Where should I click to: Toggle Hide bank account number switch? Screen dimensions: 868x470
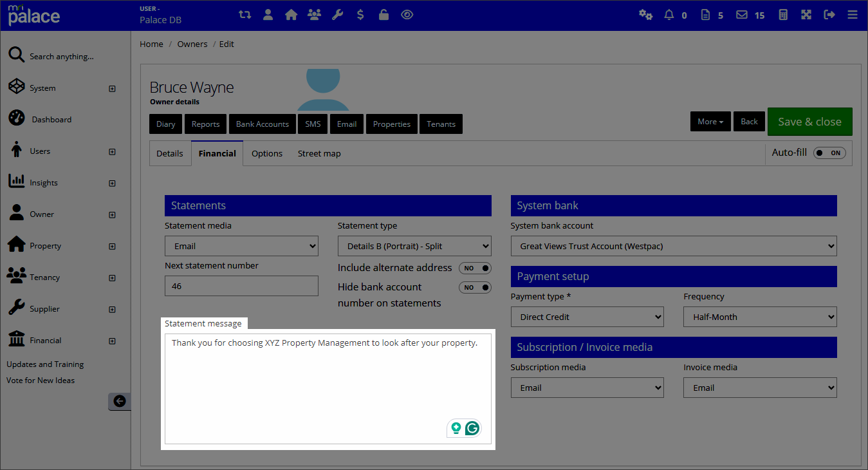(x=475, y=288)
